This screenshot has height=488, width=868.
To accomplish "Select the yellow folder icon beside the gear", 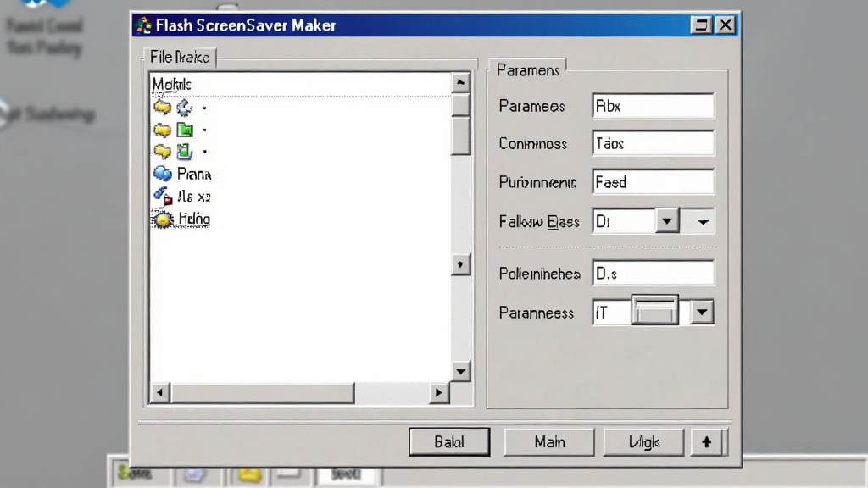I will click(162, 107).
